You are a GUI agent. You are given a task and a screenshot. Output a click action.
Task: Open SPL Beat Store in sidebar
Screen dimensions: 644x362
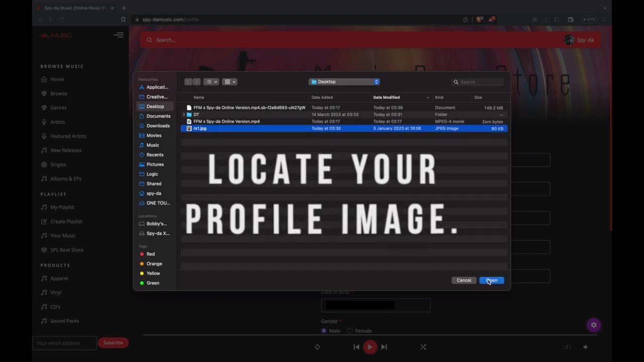(x=62, y=250)
